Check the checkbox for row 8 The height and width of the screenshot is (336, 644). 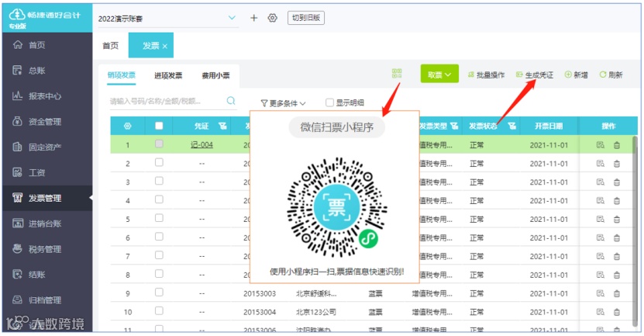point(159,273)
